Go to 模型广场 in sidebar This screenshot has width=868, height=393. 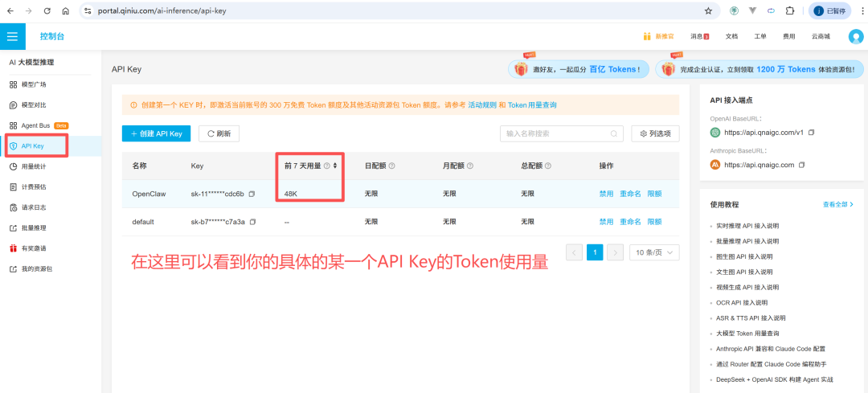[x=33, y=84]
